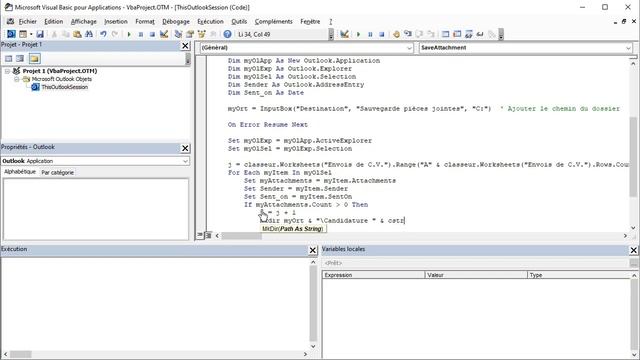The image size is (640, 360).
Task: Switch to the Alphabétique properties tab
Action: 20,172
